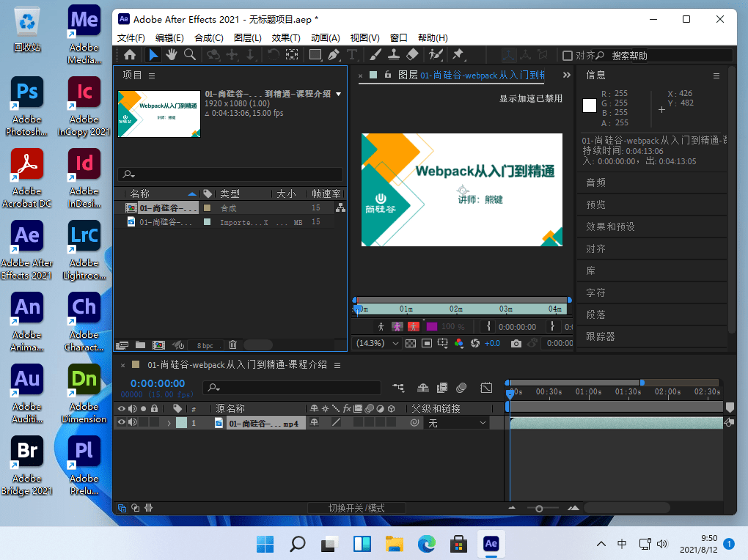Select the Clone Stamp tool
This screenshot has height=560, width=748.
coord(394,55)
